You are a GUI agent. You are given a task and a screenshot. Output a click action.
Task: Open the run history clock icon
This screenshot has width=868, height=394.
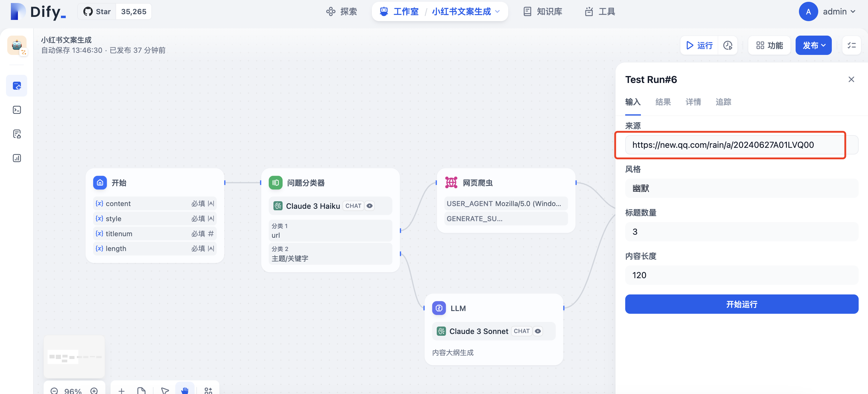(x=727, y=46)
